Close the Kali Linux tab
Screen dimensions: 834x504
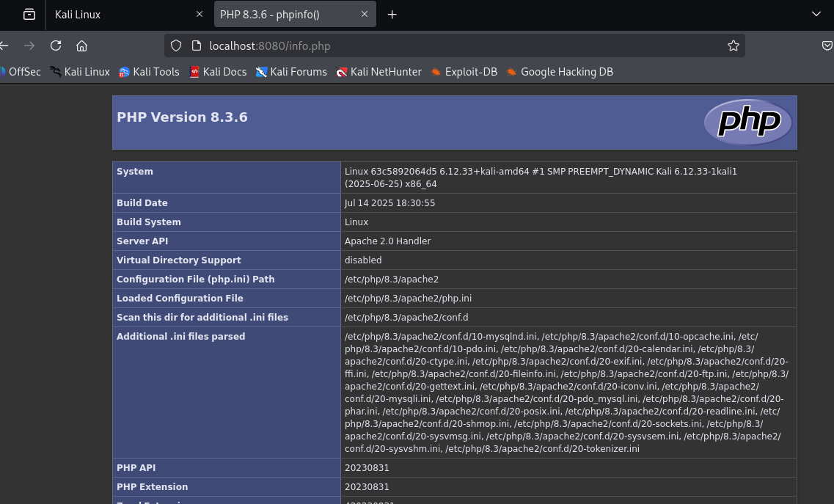[200, 15]
